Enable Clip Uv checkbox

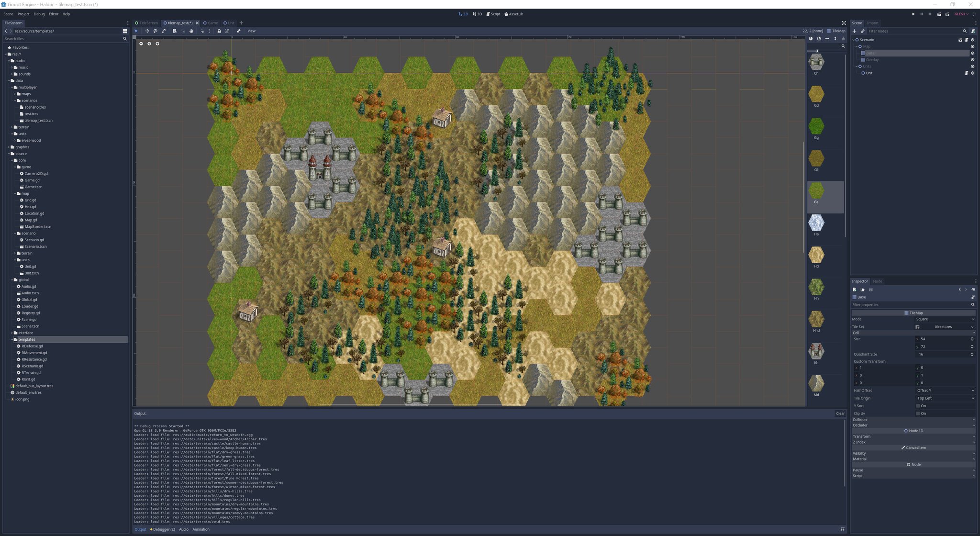[918, 413]
